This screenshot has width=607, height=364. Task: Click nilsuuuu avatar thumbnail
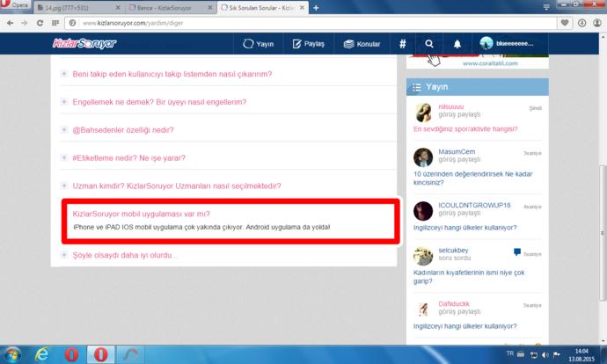click(x=423, y=113)
